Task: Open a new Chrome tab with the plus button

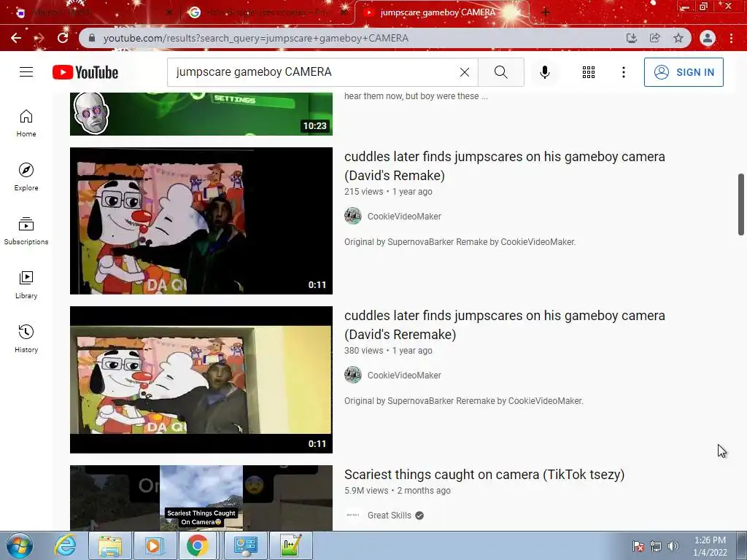Action: point(546,12)
